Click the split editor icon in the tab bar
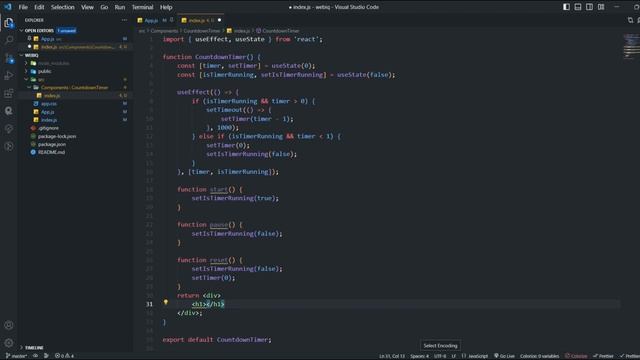640x360 pixels. (631, 20)
